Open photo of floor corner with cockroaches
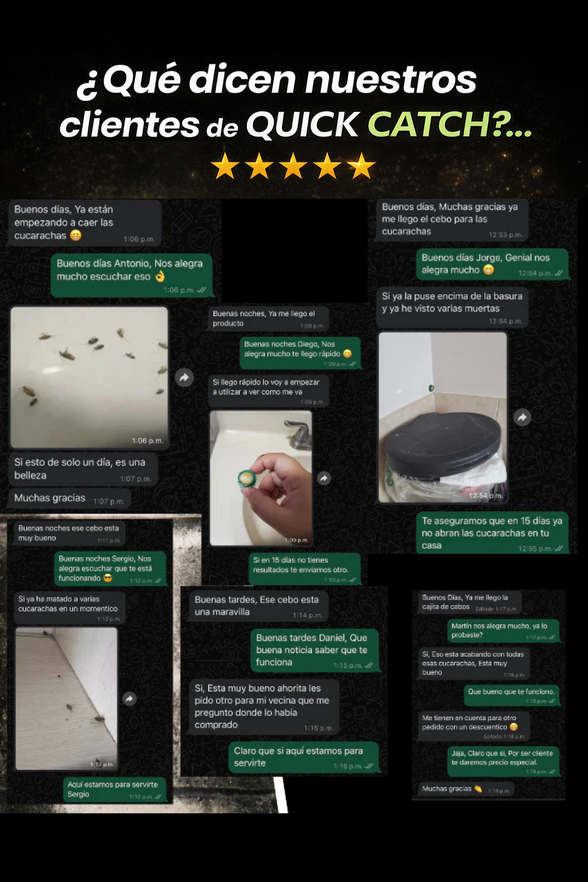Image resolution: width=588 pixels, height=882 pixels. pos(67,698)
